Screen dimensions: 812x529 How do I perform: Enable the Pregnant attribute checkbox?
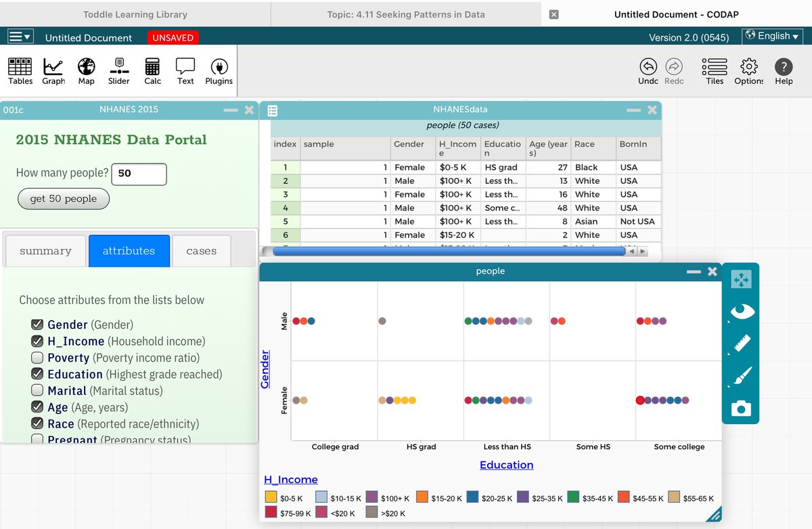point(37,440)
